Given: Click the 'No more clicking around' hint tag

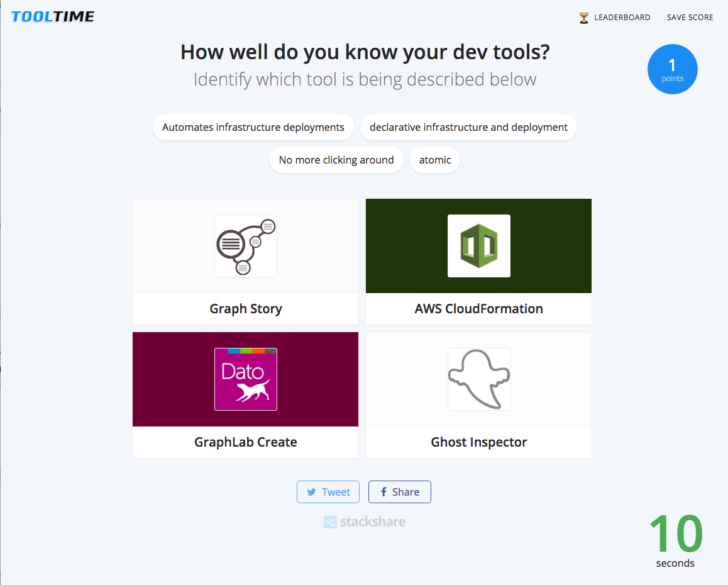Looking at the screenshot, I should point(336,160).
